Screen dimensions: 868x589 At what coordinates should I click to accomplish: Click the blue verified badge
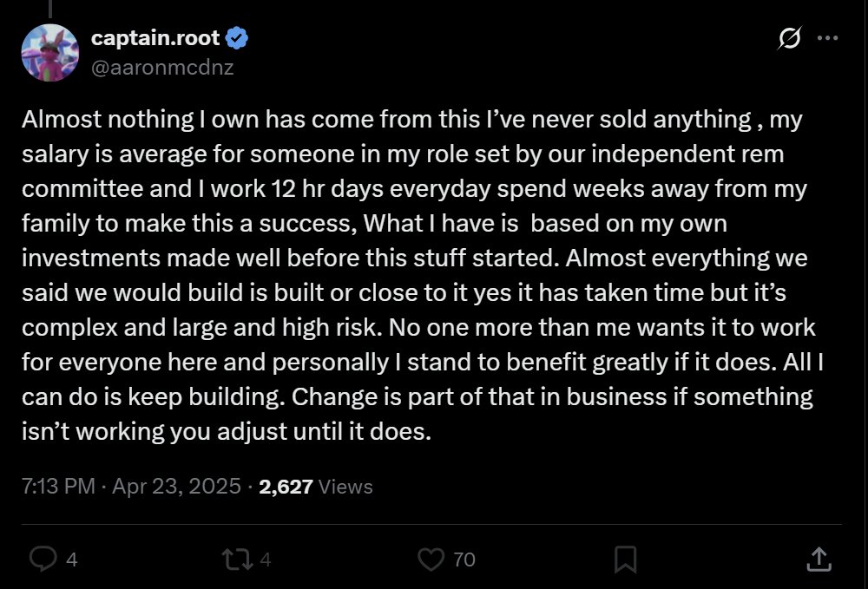pyautogui.click(x=237, y=38)
